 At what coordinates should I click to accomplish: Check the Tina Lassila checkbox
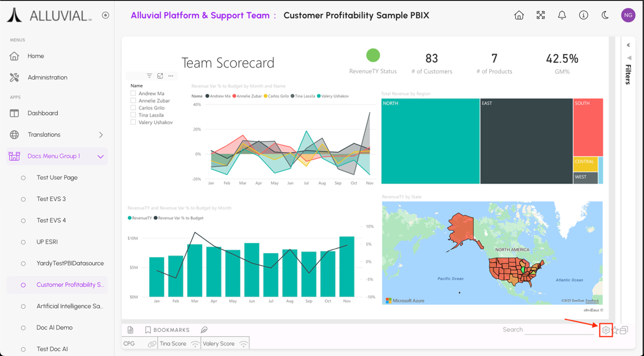coord(133,115)
